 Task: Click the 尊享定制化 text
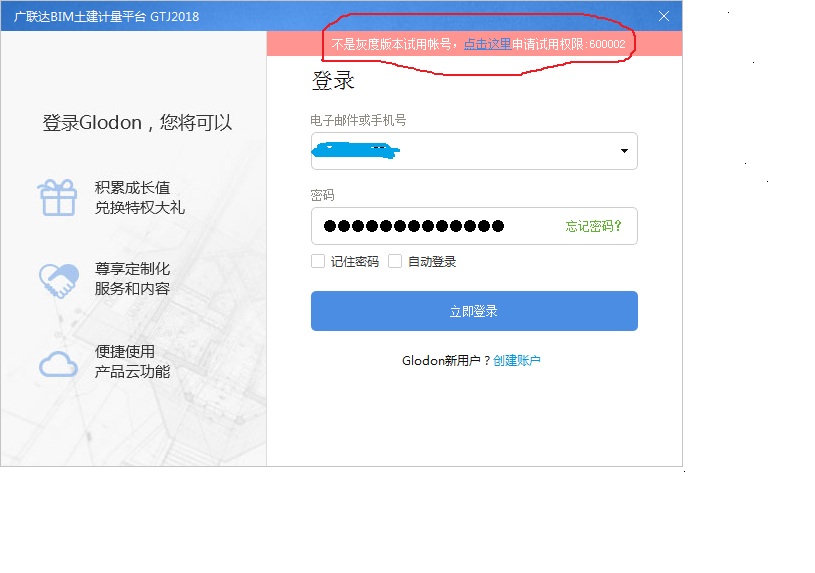pyautogui.click(x=133, y=269)
